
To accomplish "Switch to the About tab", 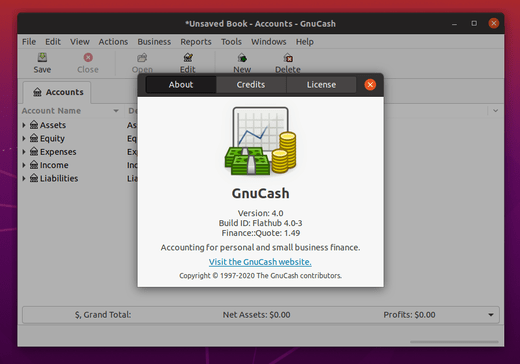I will point(181,85).
